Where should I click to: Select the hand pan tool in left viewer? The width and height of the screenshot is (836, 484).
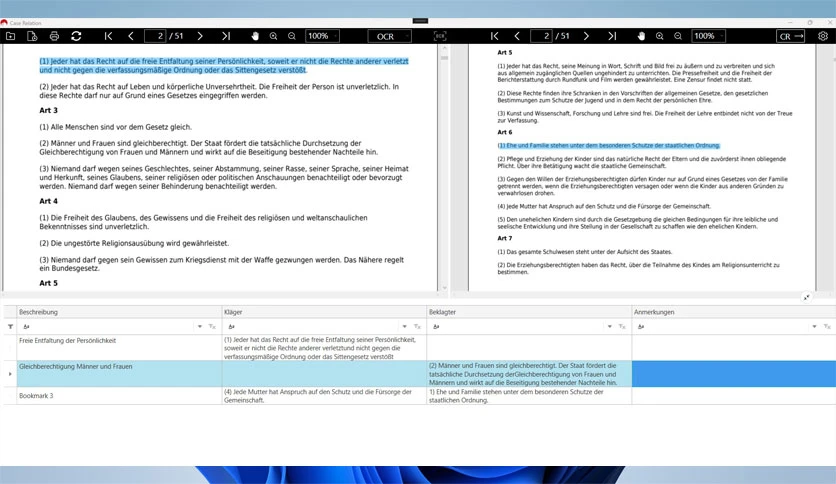[255, 36]
